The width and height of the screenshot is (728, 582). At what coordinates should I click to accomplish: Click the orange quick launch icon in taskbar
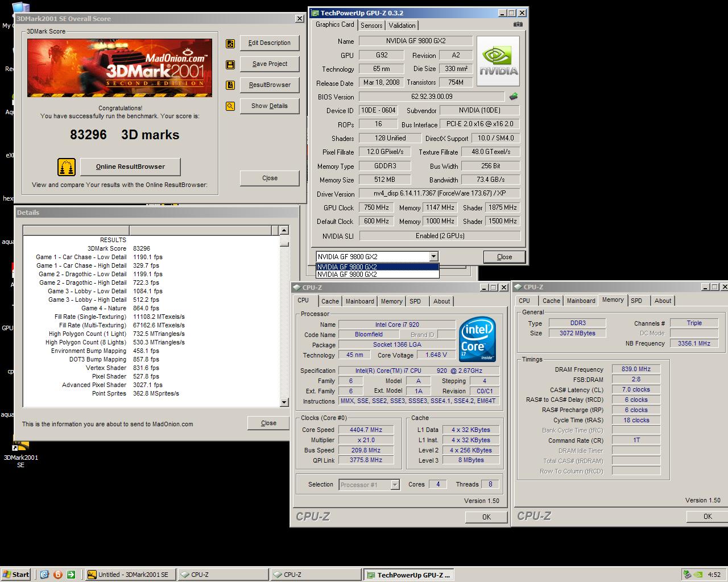coord(57,575)
